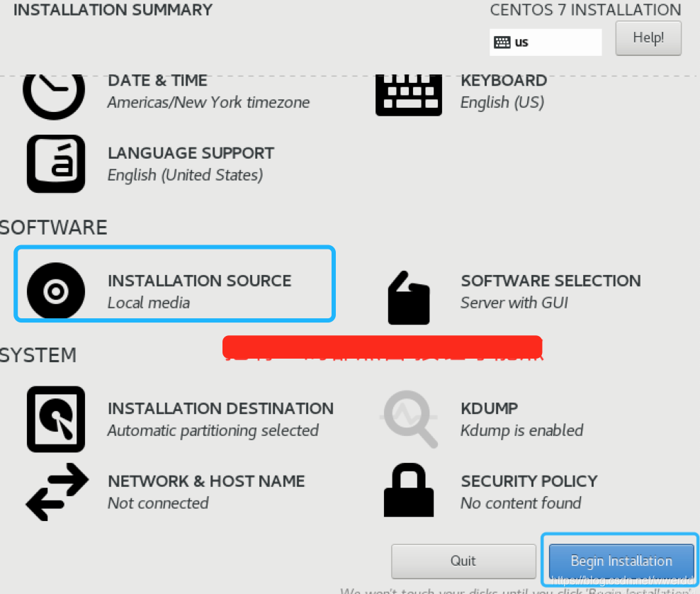Open the Software Selection package icon

(x=409, y=298)
